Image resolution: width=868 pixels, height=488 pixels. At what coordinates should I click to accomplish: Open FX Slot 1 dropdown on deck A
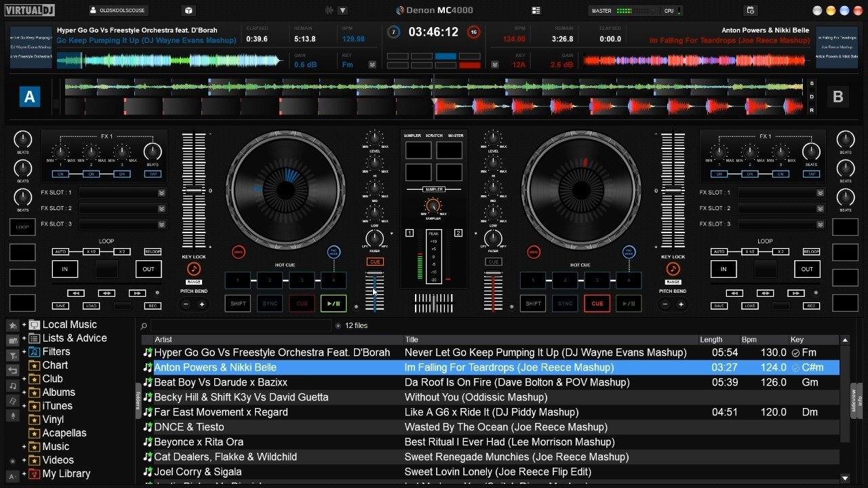[162, 192]
